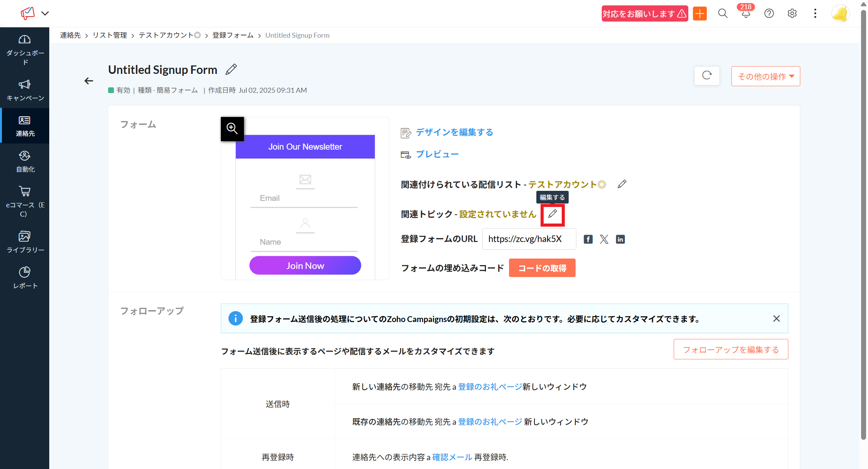Screen dimensions: 868x469
Task: Click the refresh icon button
Action: tap(707, 76)
